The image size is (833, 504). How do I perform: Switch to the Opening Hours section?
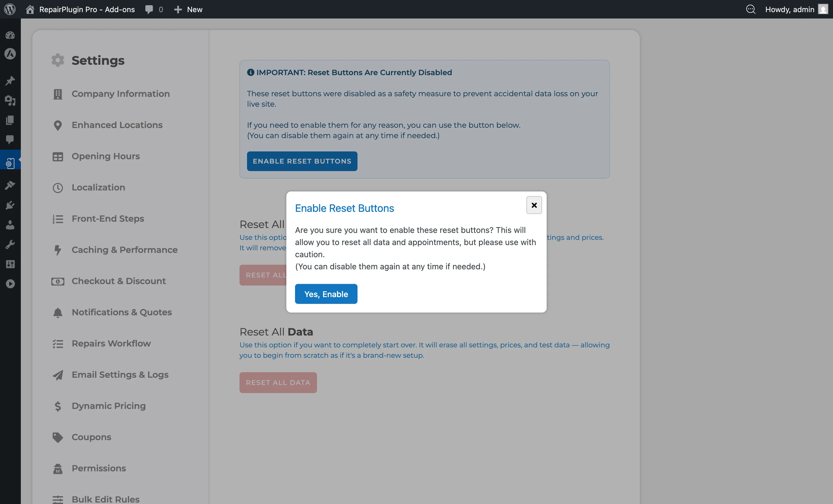[106, 156]
